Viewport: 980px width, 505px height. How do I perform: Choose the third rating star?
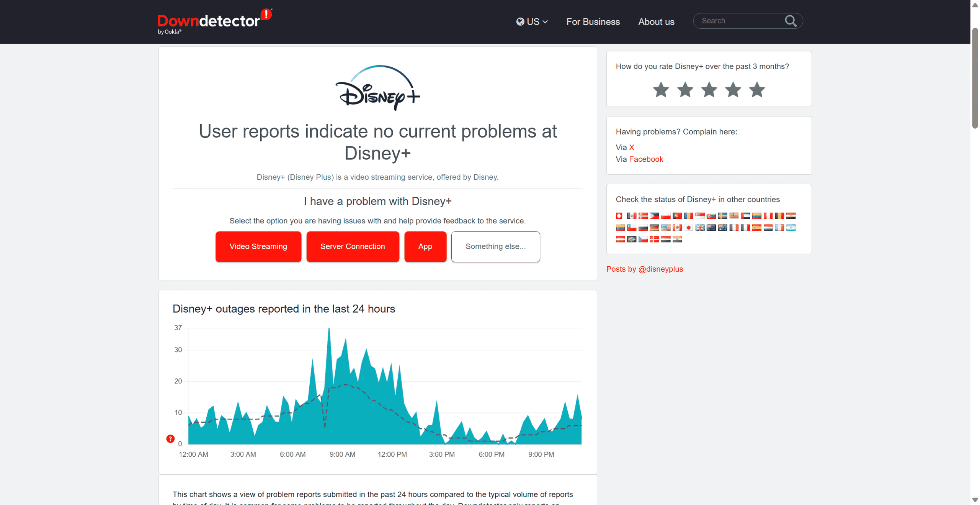pos(709,90)
